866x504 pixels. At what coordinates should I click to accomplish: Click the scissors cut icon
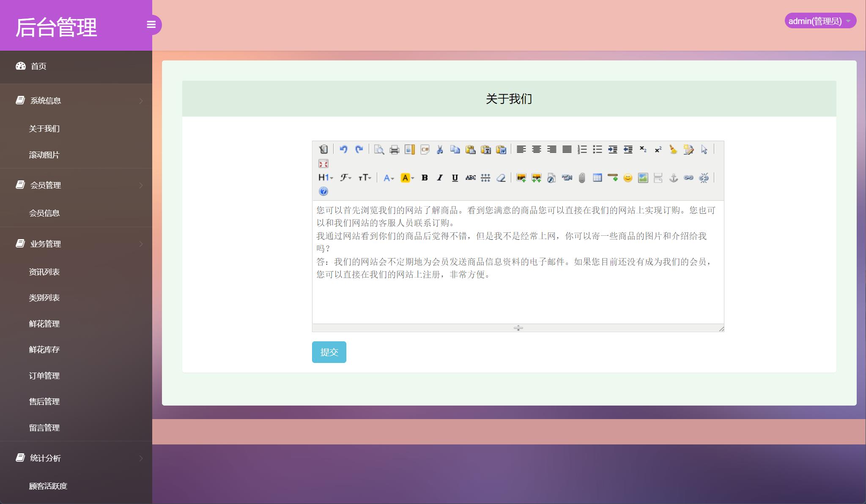[x=440, y=150]
